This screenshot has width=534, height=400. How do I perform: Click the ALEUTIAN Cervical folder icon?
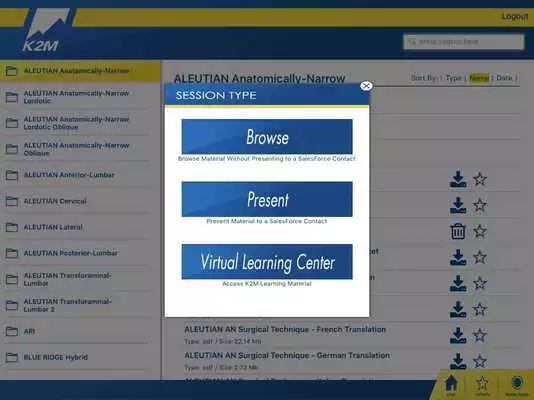(12, 201)
